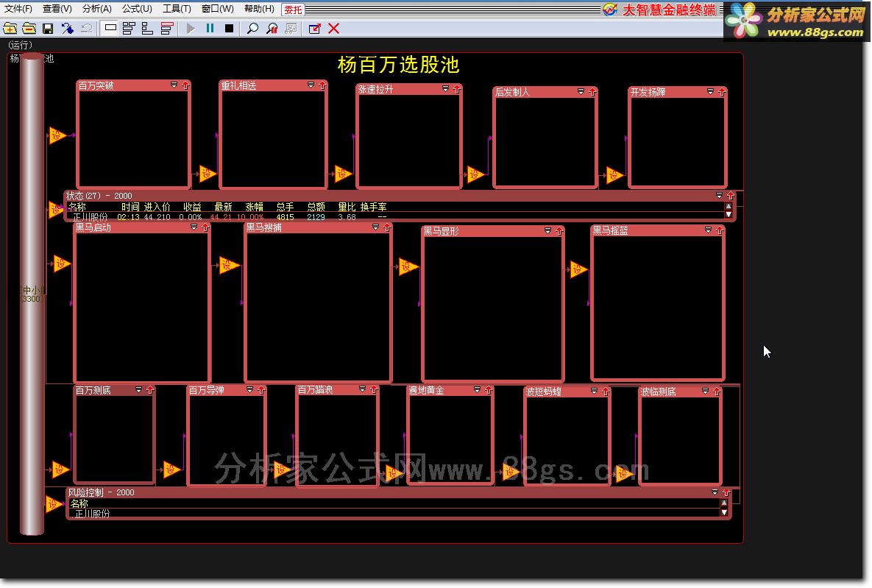Open dropdown on 黑马搜捕 box
This screenshot has height=588, width=872.
(375, 227)
